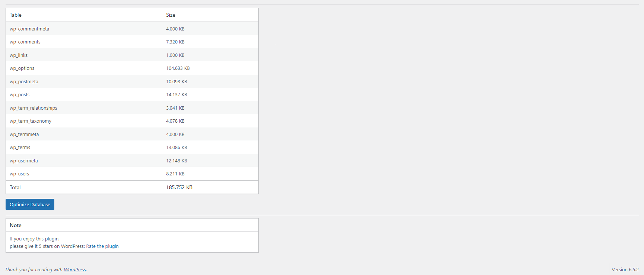Click the wp_postmeta table name
Viewport: 644px width, 275px height.
[x=24, y=82]
